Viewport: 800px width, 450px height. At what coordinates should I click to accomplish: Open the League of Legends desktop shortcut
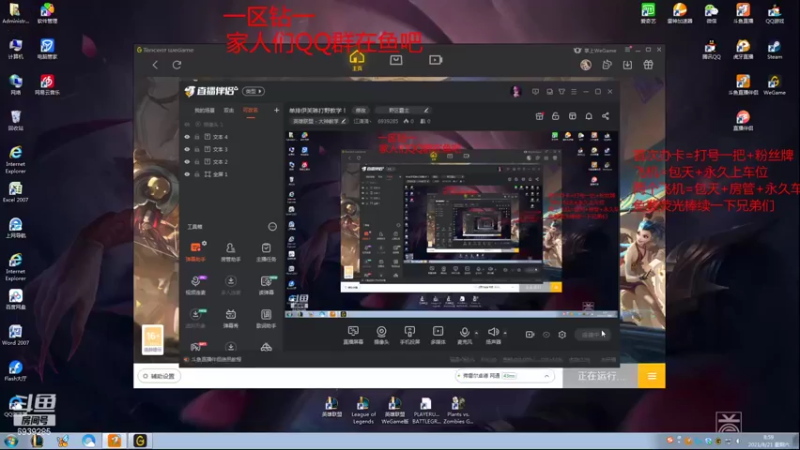click(x=363, y=411)
